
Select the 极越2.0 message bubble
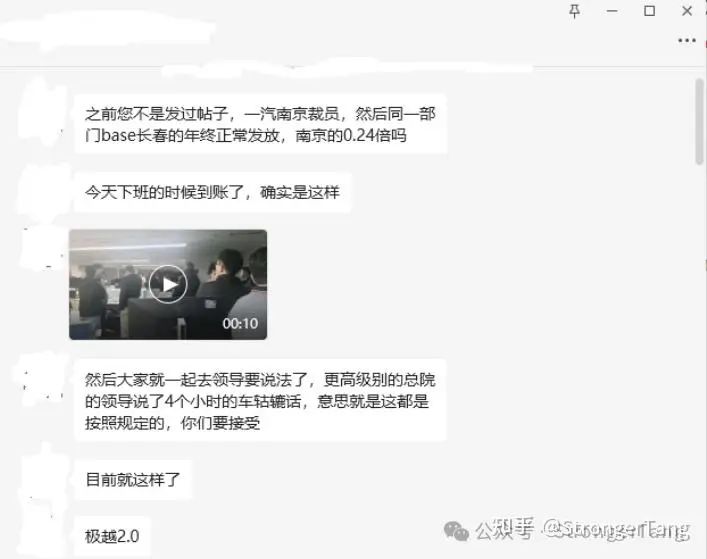pyautogui.click(x=112, y=536)
